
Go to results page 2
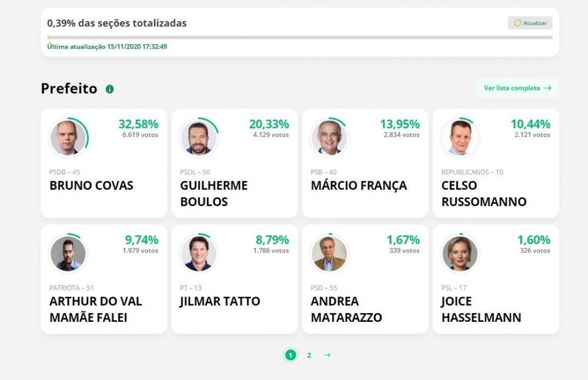[309, 355]
